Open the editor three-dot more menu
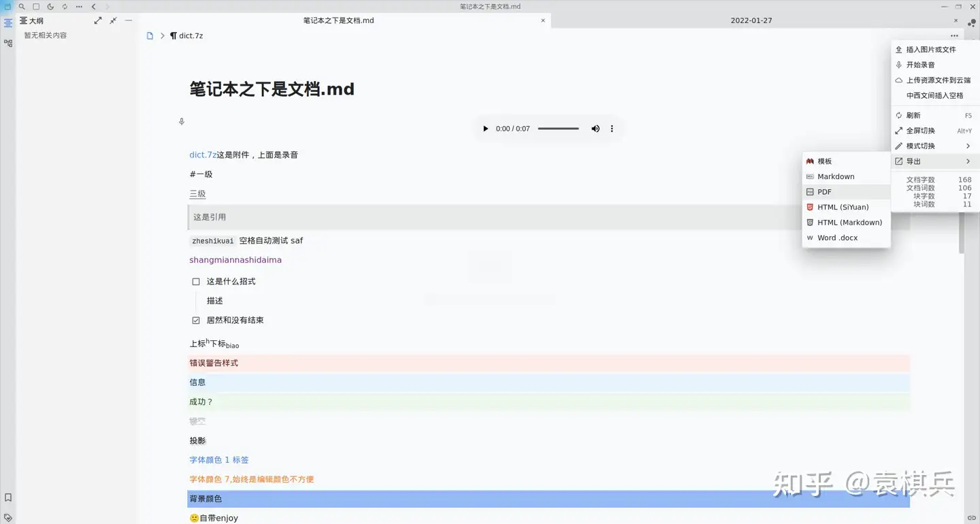This screenshot has width=980, height=524. (954, 36)
